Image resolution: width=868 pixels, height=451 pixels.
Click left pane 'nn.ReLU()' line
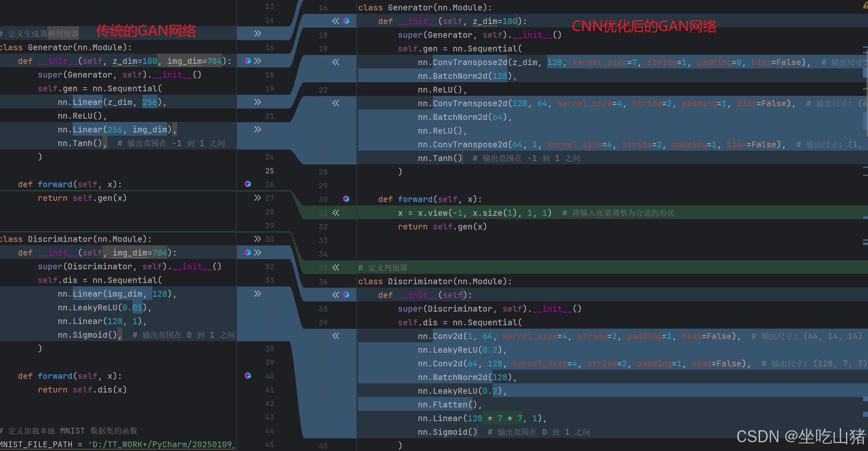click(x=80, y=116)
